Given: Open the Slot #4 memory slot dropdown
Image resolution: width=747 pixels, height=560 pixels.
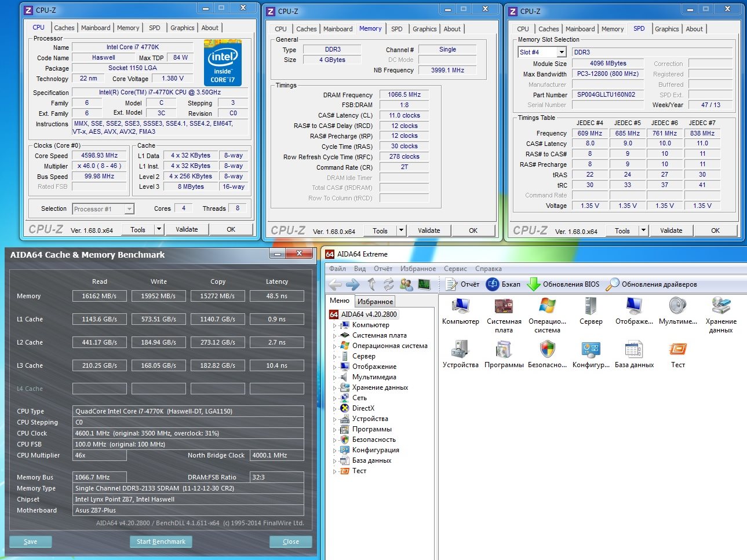Looking at the screenshot, I should coord(561,52).
